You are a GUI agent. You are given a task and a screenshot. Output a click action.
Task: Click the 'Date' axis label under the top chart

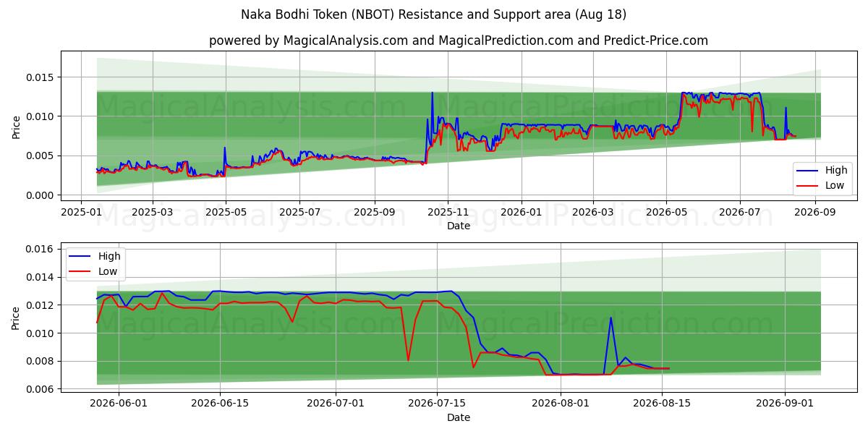[459, 226]
